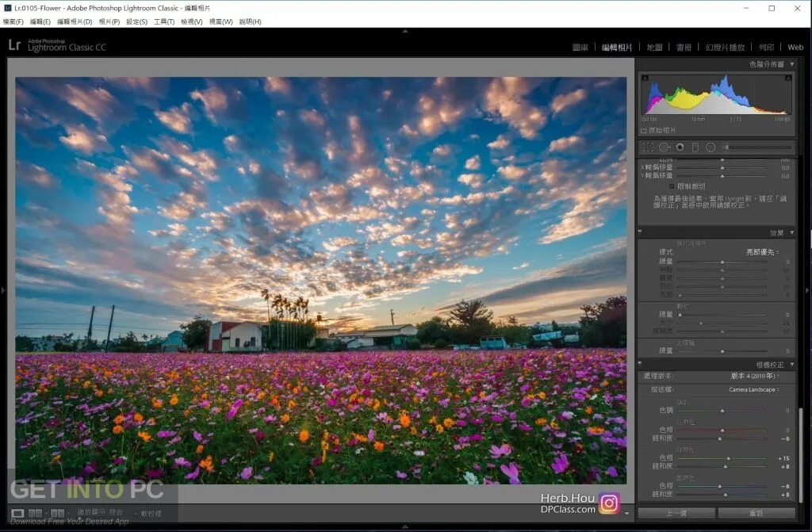Switch to Loupe view in bottom toolbar
This screenshot has width=812, height=532.
(x=17, y=513)
